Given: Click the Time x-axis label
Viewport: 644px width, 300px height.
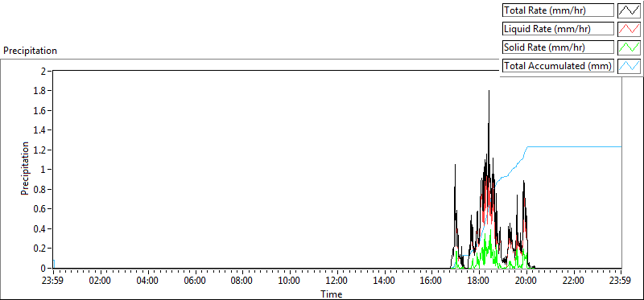Looking at the screenshot, I should click(332, 294).
